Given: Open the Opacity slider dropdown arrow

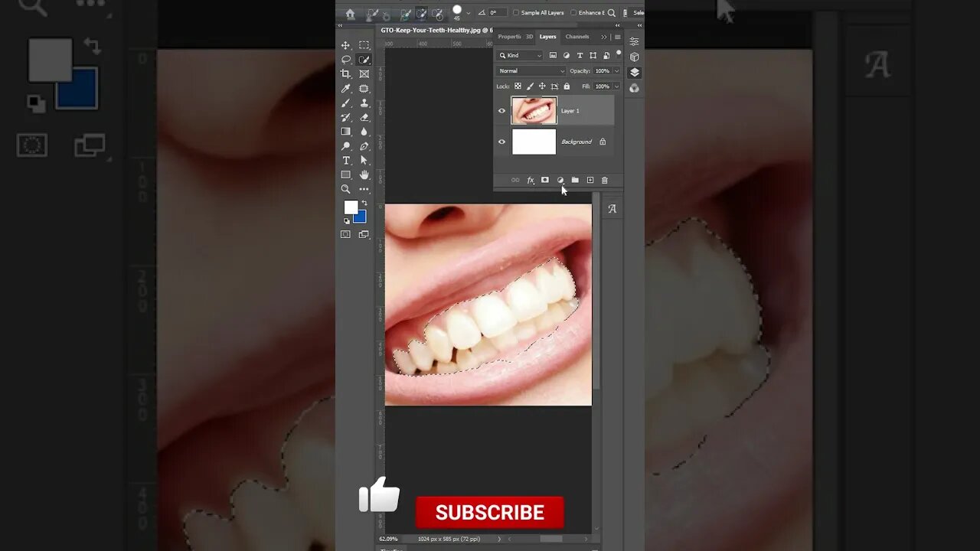Looking at the screenshot, I should pyautogui.click(x=616, y=71).
